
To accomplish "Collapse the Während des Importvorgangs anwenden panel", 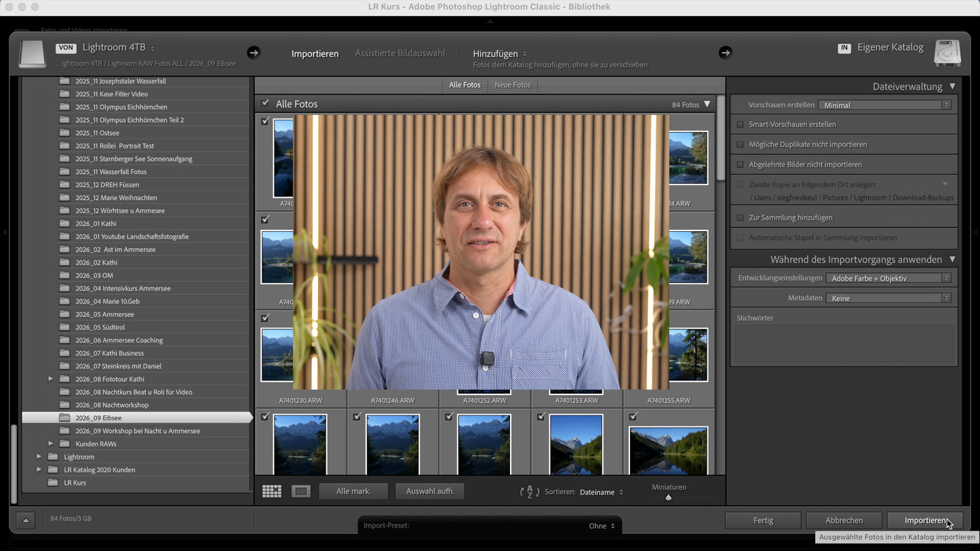I will pos(952,260).
